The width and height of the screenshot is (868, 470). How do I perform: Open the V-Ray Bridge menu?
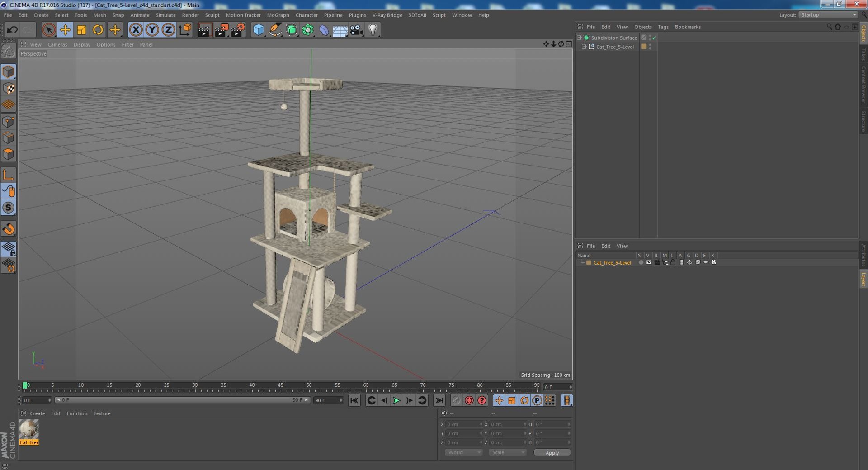pyautogui.click(x=387, y=15)
